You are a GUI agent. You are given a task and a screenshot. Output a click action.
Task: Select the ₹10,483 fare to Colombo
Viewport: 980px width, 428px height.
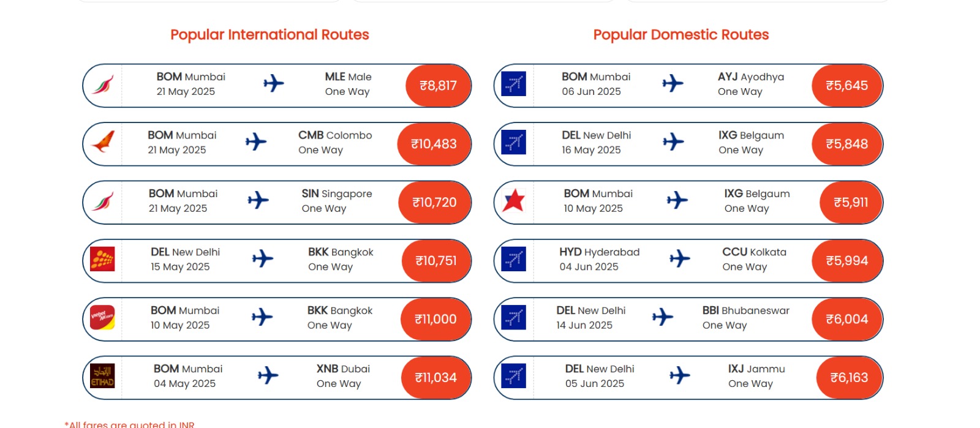[434, 144]
